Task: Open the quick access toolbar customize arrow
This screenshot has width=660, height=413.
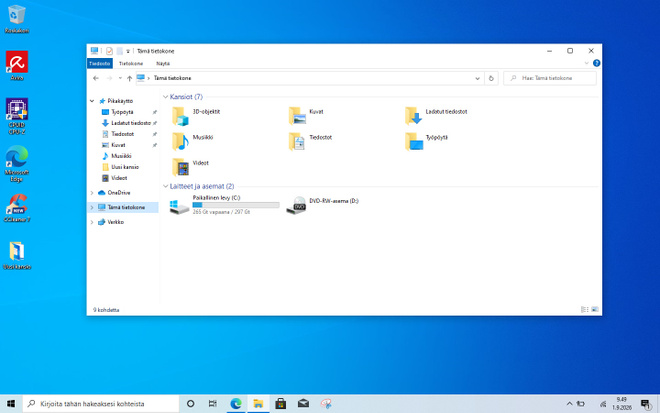Action: (128, 51)
